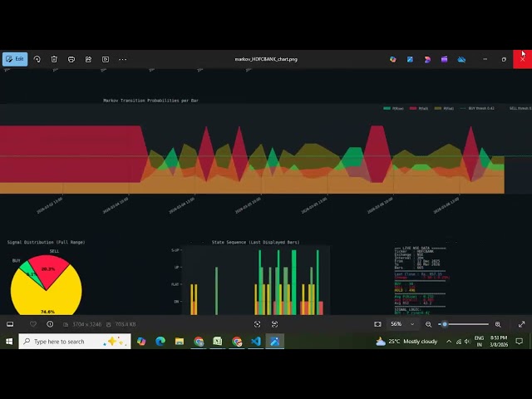
Task: Restore the Photos window size
Action: 504,59
